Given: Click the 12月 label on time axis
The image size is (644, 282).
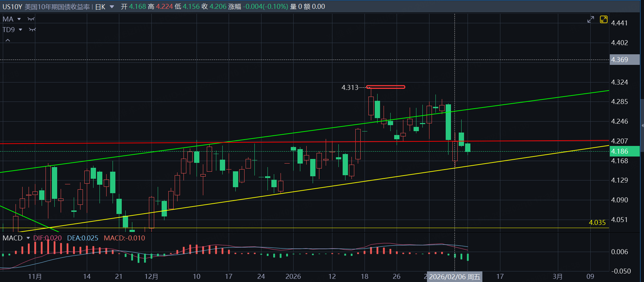Looking at the screenshot, I should 151,276.
